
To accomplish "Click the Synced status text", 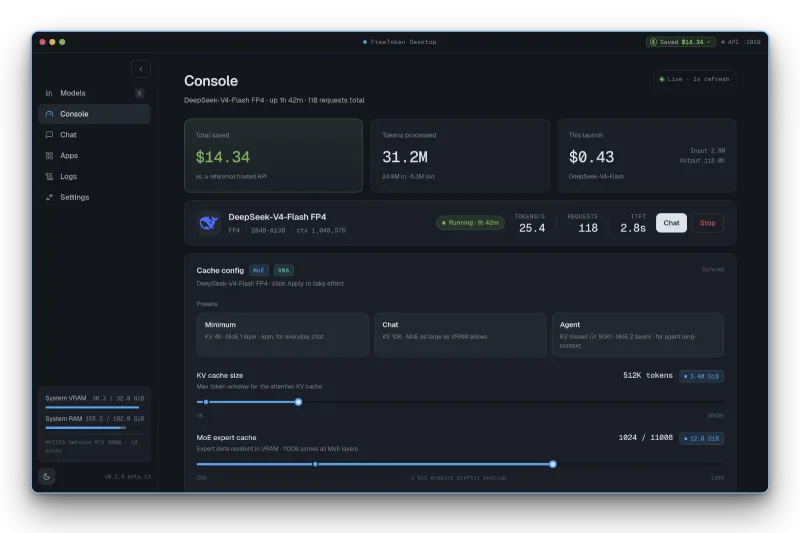I will pos(712,269).
